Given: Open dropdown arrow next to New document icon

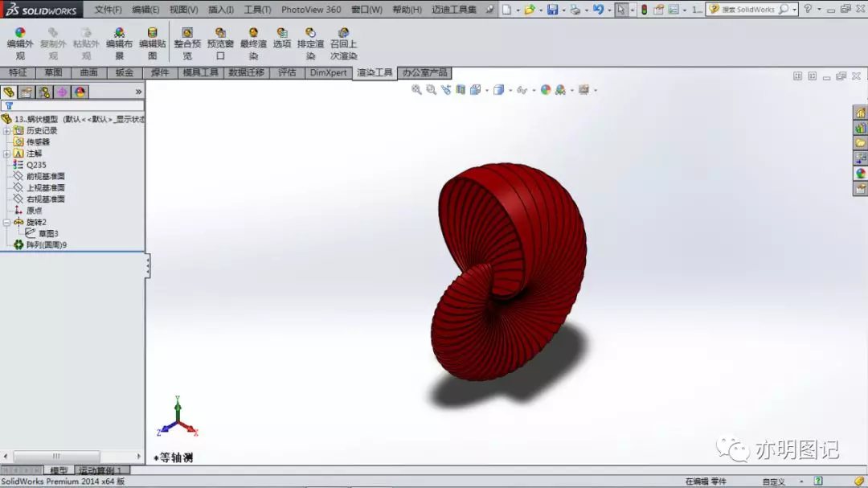Looking at the screenshot, I should pos(518,10).
